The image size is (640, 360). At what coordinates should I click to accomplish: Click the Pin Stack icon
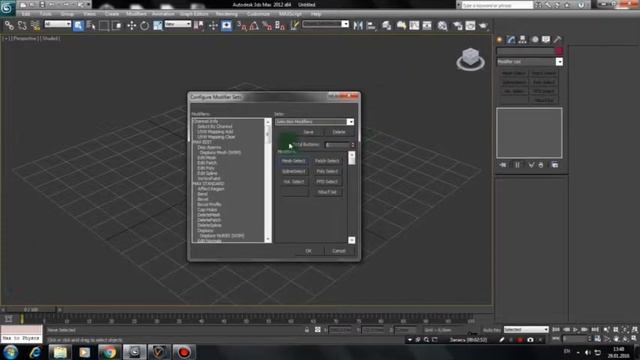pyautogui.click(x=503, y=165)
